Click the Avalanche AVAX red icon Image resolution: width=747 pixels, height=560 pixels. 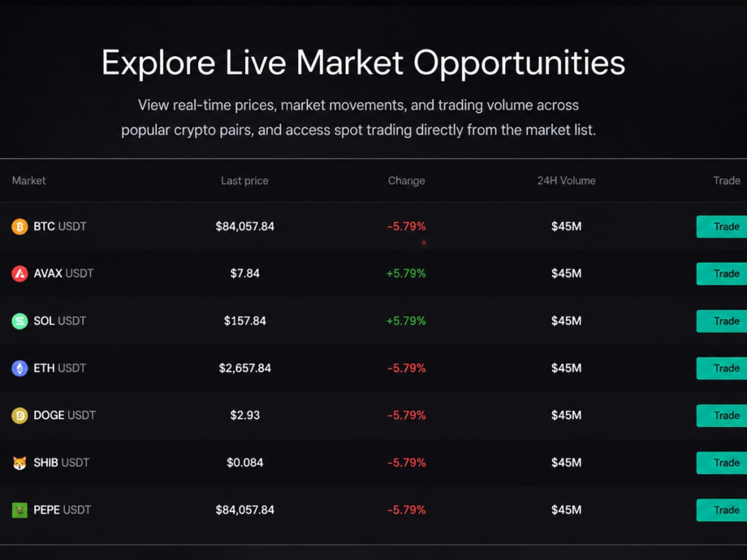click(19, 274)
